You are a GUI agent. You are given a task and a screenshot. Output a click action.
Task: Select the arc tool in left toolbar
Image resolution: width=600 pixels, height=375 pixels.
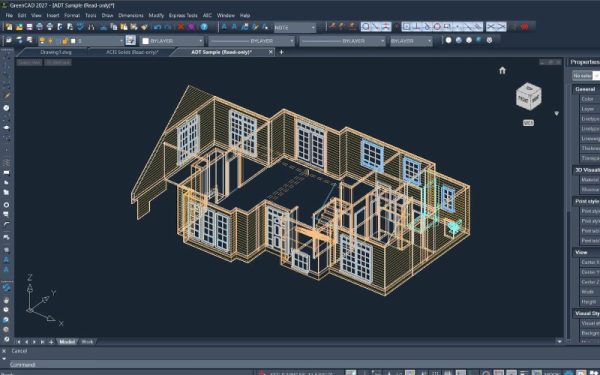pos(6,224)
